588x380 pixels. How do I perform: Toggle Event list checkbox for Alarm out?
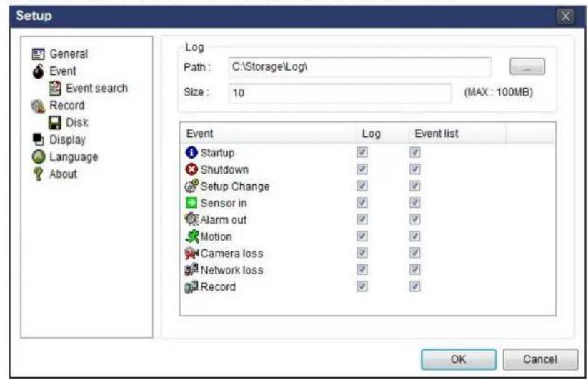(415, 219)
